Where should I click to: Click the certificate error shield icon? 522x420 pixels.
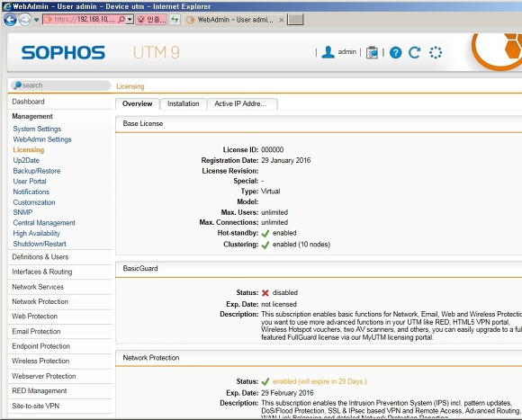pos(141,20)
